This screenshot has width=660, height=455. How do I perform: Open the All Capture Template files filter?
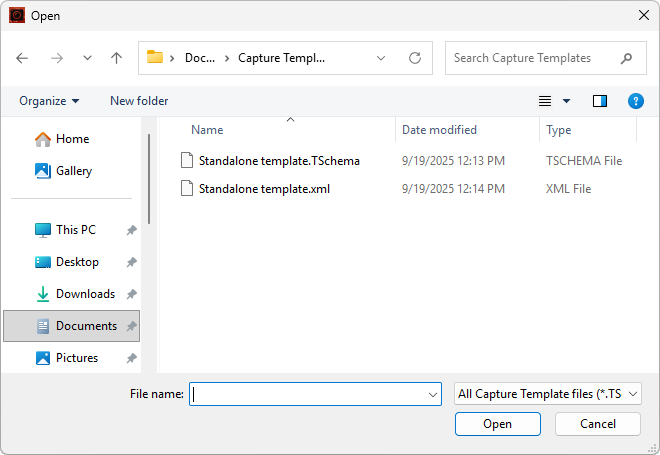point(548,394)
